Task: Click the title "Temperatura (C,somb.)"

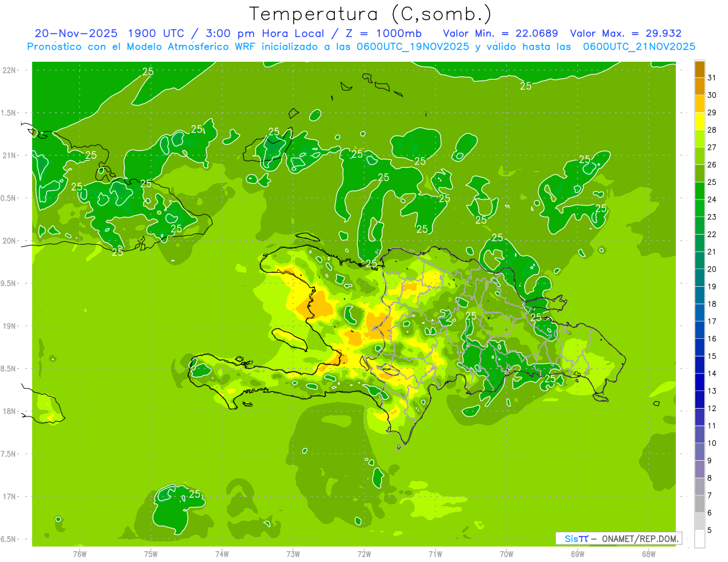Action: point(370,14)
